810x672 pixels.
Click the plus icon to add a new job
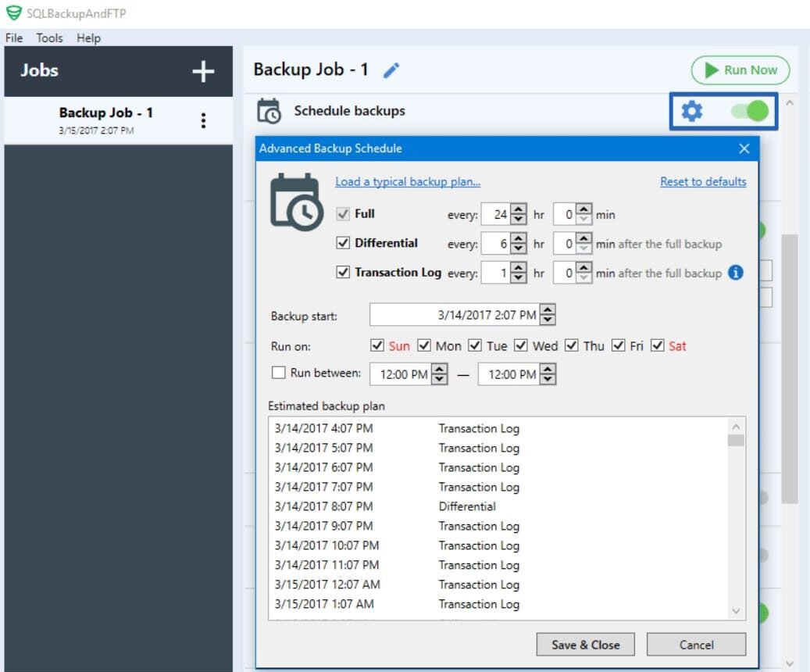(x=202, y=71)
